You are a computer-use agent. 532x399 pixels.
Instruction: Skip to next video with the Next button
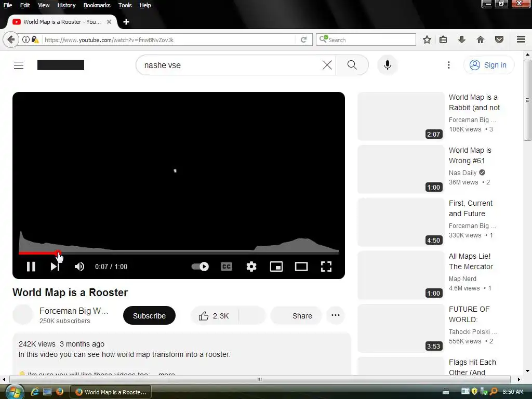[55, 267]
